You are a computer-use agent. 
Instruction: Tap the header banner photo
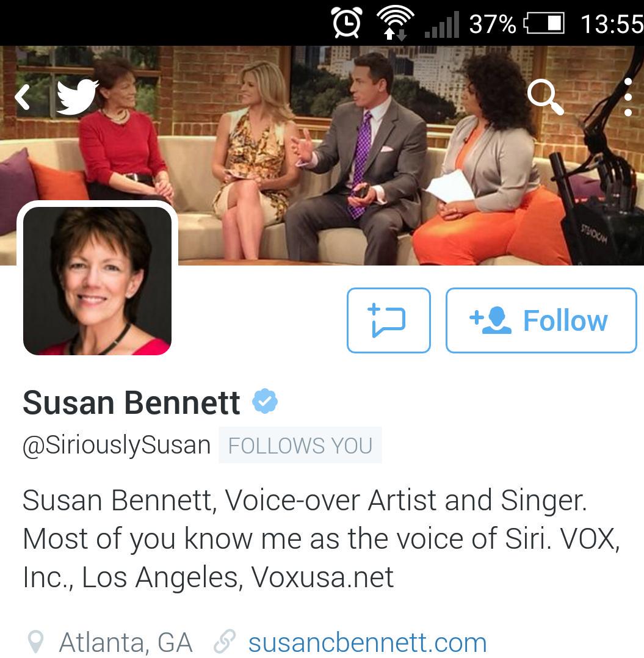(322, 156)
